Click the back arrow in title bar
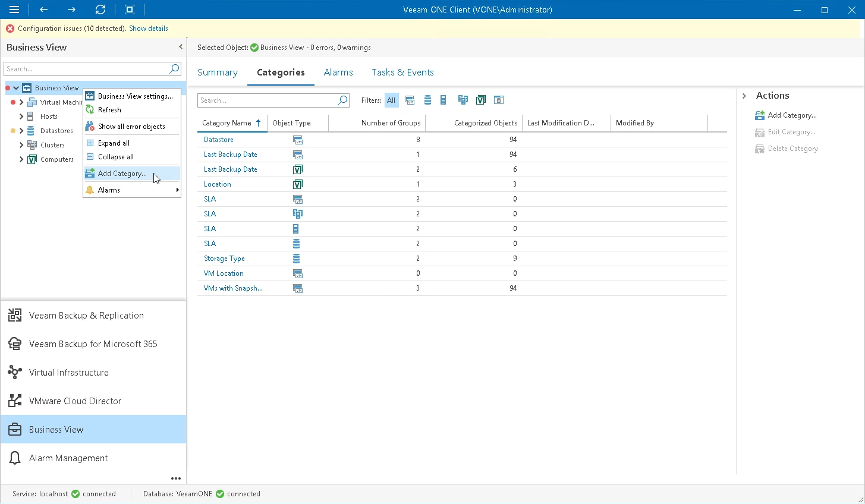Image resolution: width=865 pixels, height=504 pixels. [x=43, y=10]
